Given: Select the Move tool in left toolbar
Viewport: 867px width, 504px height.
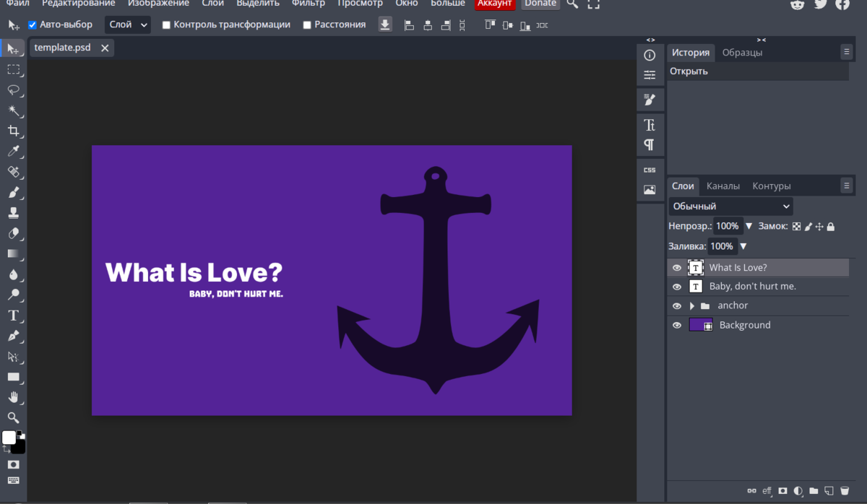Looking at the screenshot, I should [13, 49].
